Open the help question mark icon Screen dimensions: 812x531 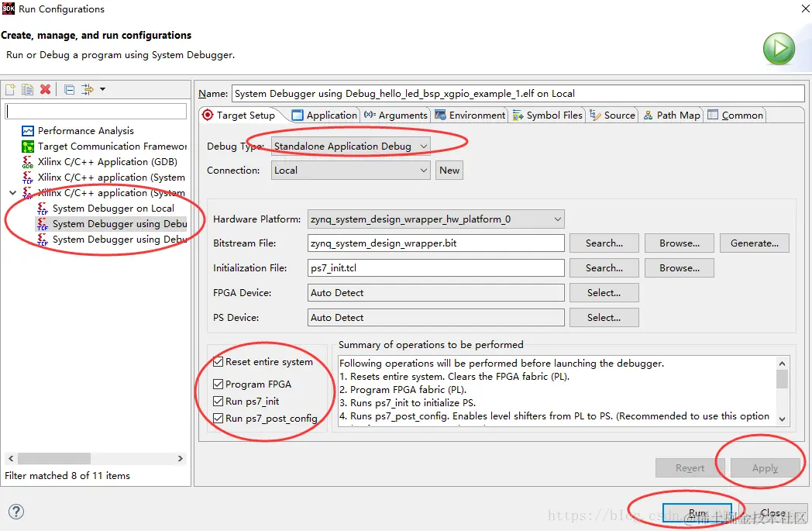[x=16, y=512]
